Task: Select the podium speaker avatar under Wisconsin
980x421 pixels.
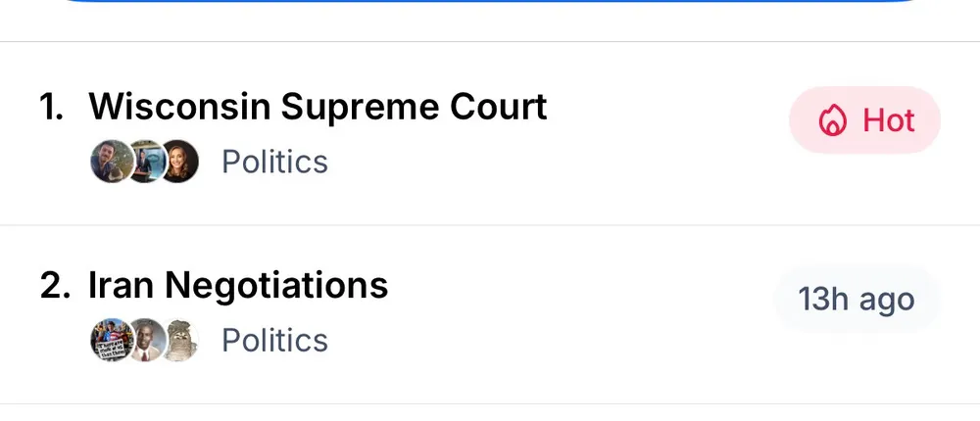Action: click(145, 162)
